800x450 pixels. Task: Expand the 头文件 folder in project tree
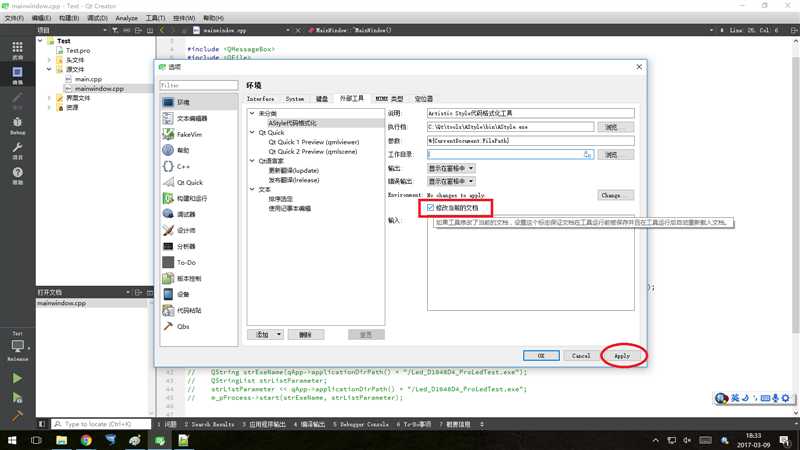49,60
